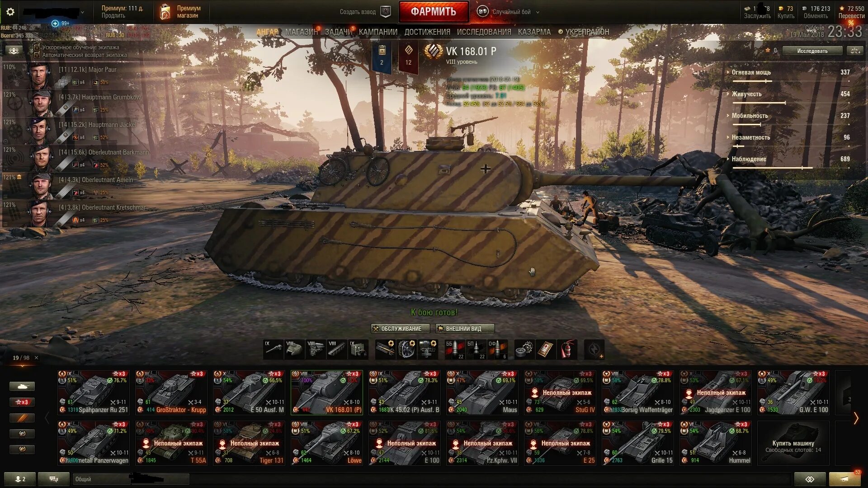Toggle accelerated crew training checkbox
Image resolution: width=868 pixels, height=488 pixels.
point(37,47)
